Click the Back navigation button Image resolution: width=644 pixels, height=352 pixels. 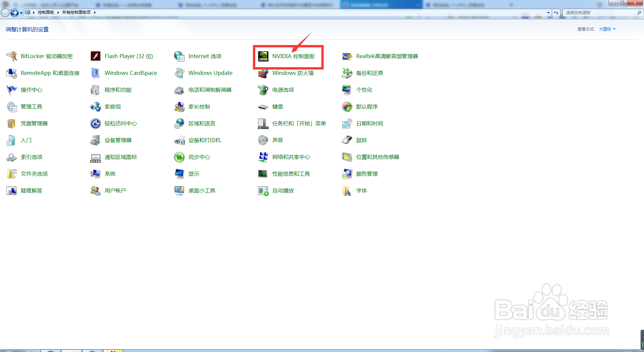tap(5, 13)
